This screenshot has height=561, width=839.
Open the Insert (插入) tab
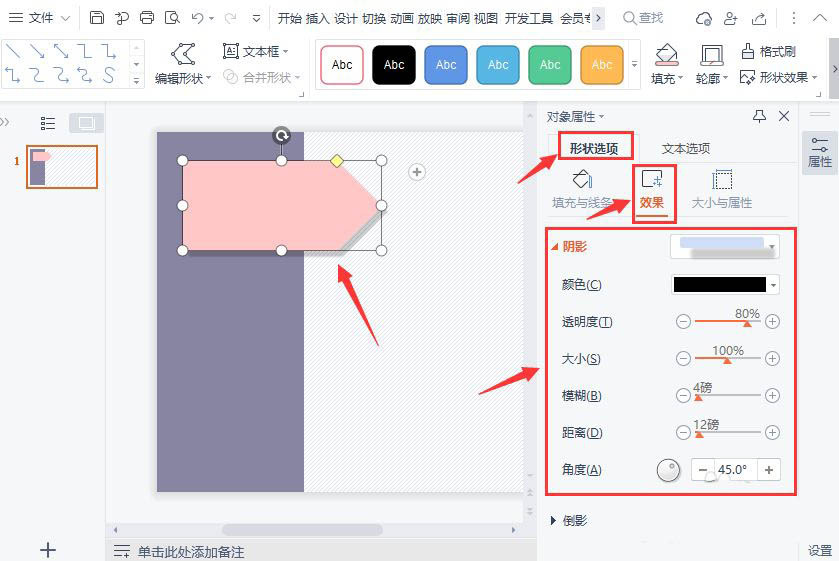[317, 19]
